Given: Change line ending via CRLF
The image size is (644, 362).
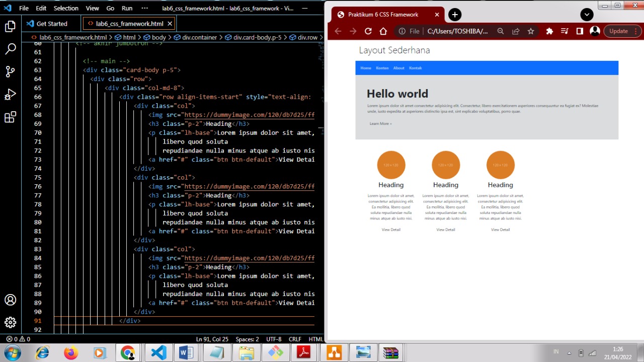Looking at the screenshot, I should click(295, 339).
